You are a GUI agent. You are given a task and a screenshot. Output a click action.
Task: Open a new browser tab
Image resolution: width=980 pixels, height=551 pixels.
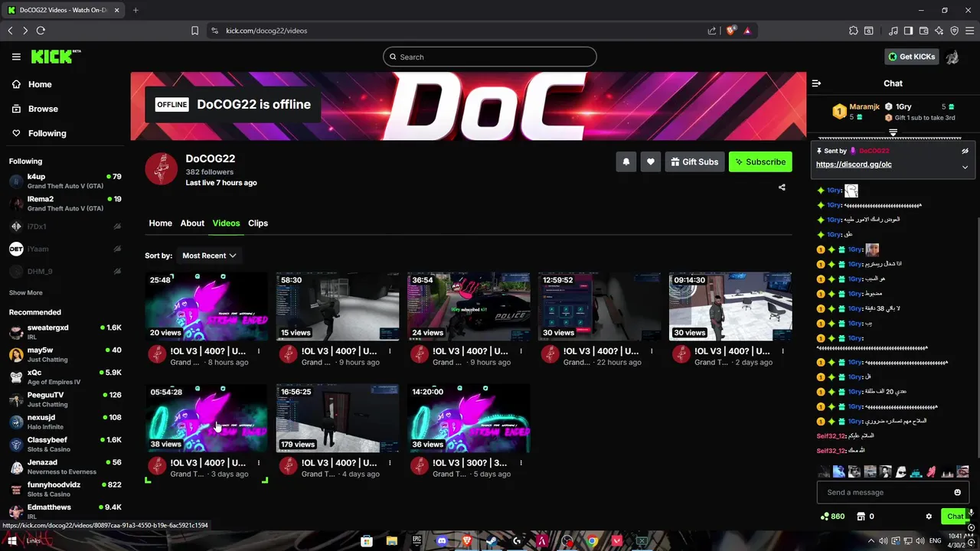point(136,10)
